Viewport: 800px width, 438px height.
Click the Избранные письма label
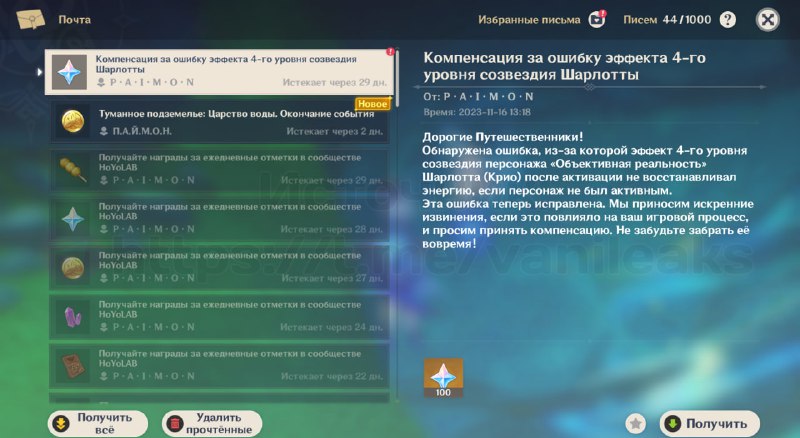[529, 20]
